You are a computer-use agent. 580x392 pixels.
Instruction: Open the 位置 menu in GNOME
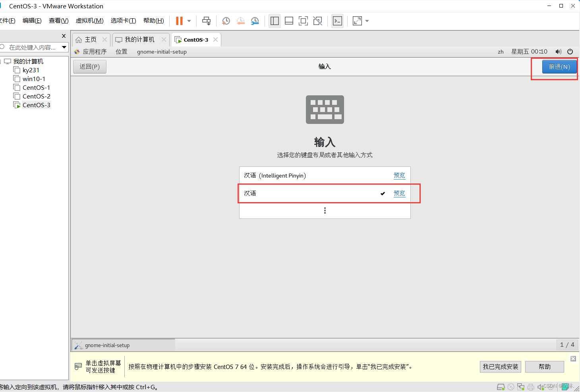(122, 52)
